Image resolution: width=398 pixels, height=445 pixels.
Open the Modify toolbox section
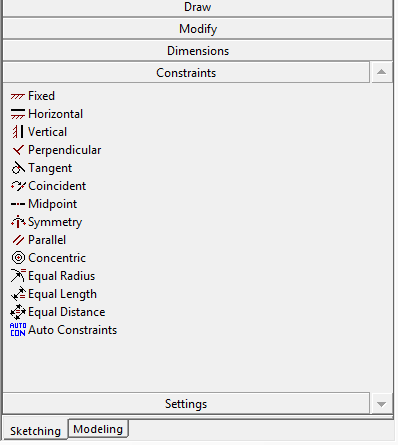tap(198, 29)
